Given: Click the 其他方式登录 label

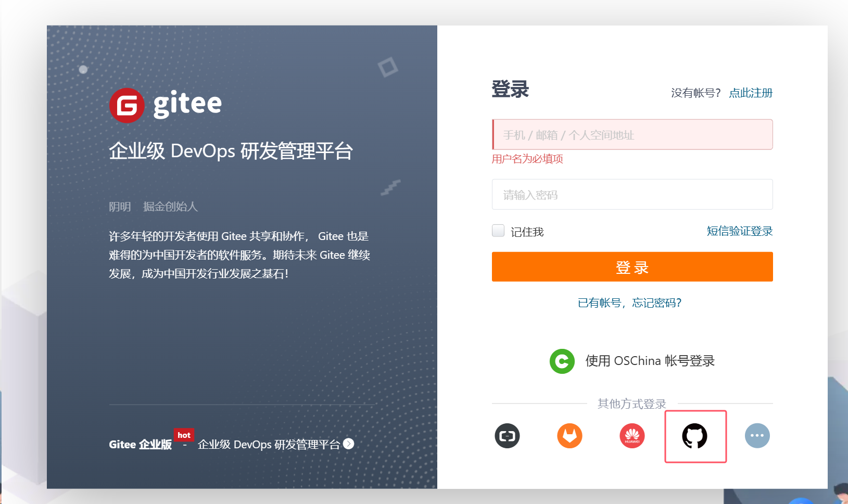Looking at the screenshot, I should pos(632,404).
